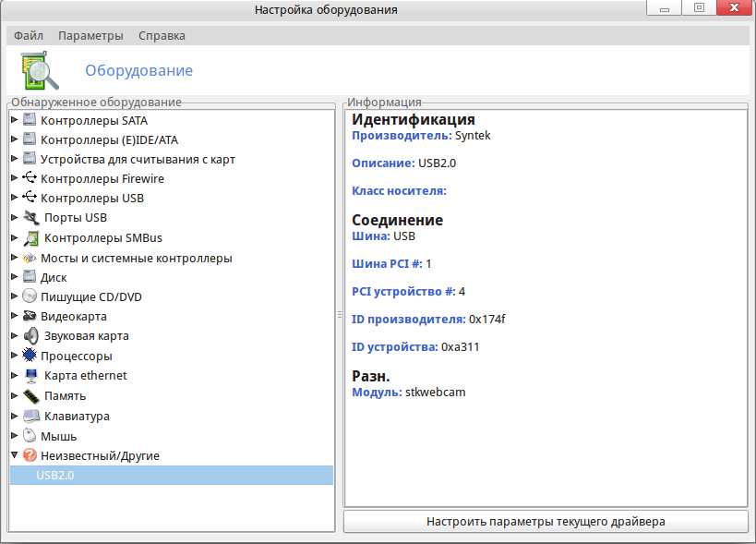
Task: Click the ID производителя 0x174f value
Action: tap(487, 320)
